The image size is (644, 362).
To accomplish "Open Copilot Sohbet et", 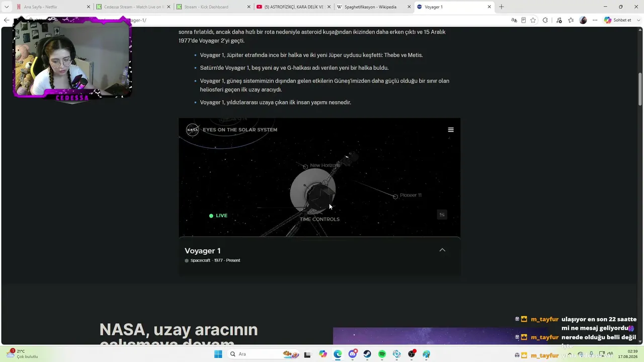I will 617,20.
